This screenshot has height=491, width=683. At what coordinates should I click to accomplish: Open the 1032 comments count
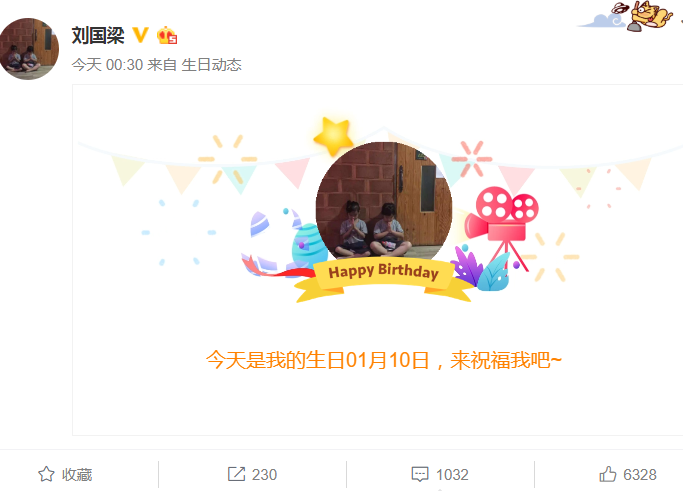(452, 474)
